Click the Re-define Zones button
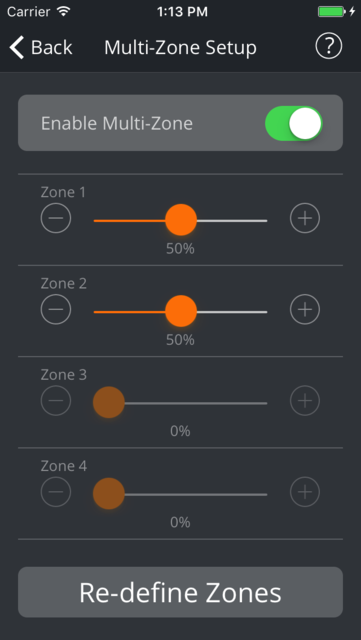Image resolution: width=361 pixels, height=640 pixels. 180,592
